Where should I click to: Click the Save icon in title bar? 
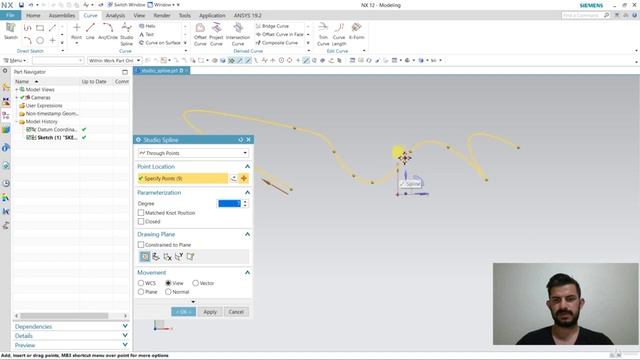(21, 5)
